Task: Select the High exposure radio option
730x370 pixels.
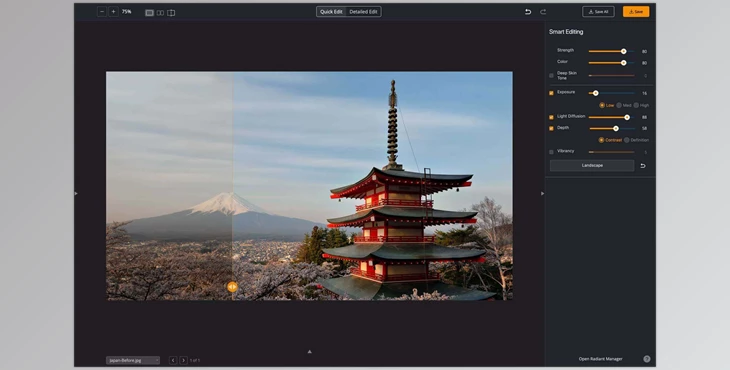Action: pos(636,106)
